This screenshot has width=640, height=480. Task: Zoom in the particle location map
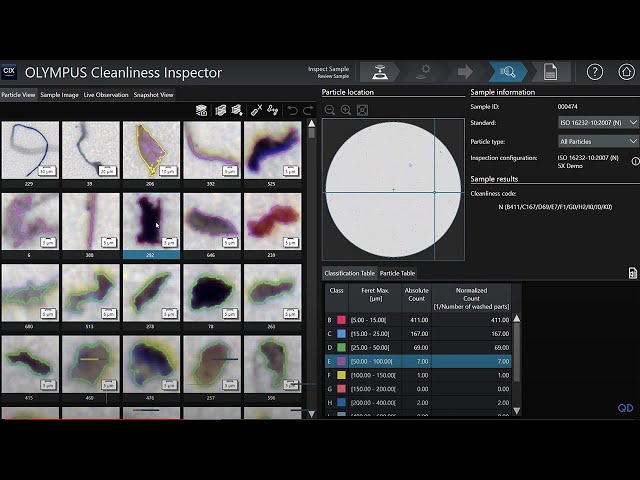click(346, 110)
